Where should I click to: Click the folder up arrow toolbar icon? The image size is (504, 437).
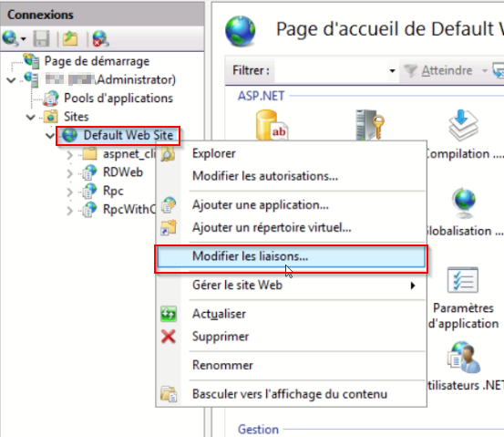pos(70,38)
